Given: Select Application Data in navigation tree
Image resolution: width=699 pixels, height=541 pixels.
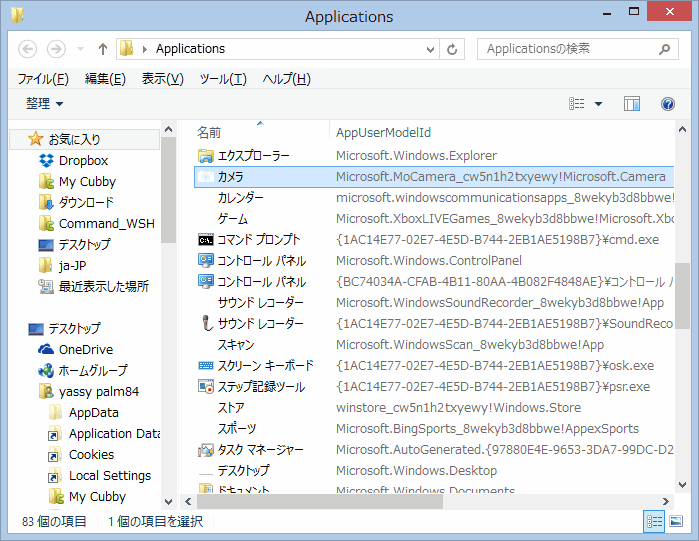Looking at the screenshot, I should point(114,434).
